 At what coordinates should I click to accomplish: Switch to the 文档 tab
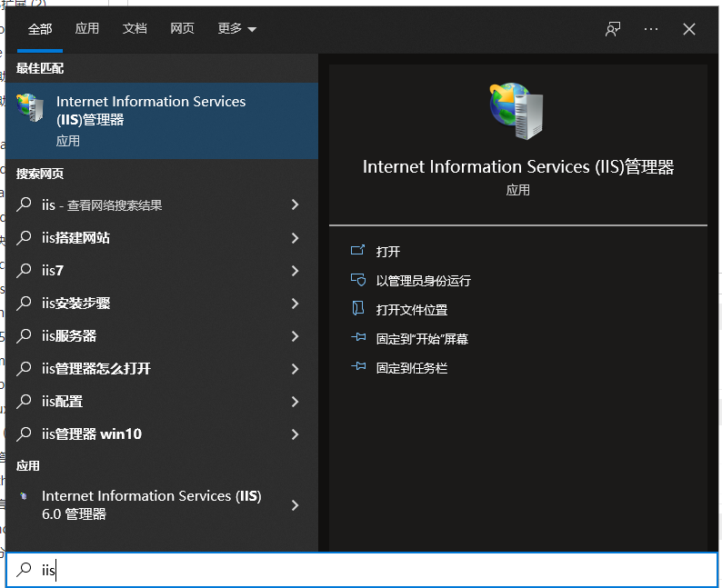click(135, 28)
